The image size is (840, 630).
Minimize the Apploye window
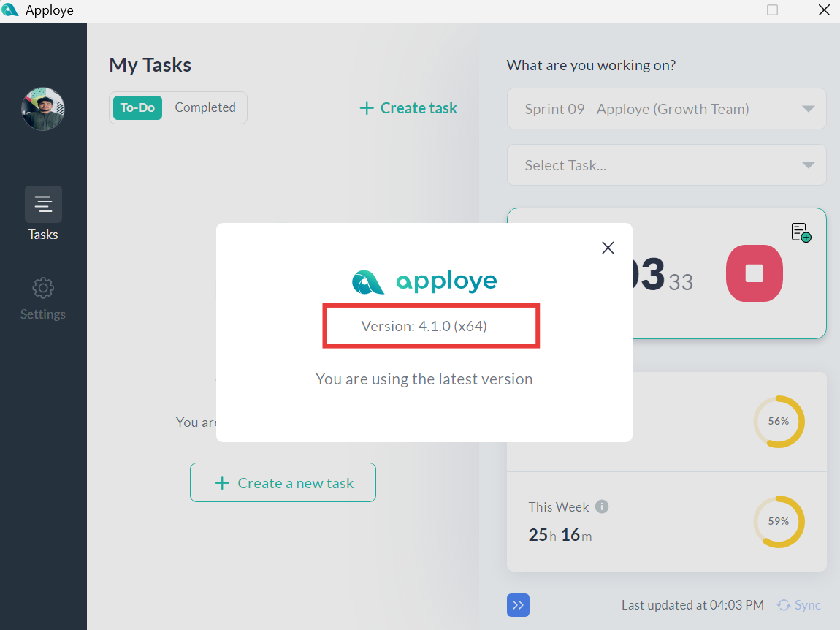tap(722, 10)
